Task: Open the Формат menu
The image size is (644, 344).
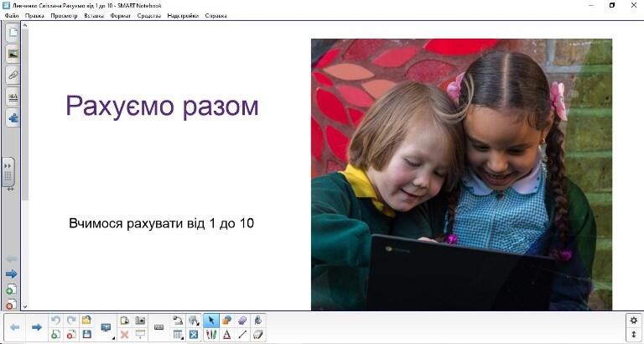Action: pyautogui.click(x=121, y=16)
